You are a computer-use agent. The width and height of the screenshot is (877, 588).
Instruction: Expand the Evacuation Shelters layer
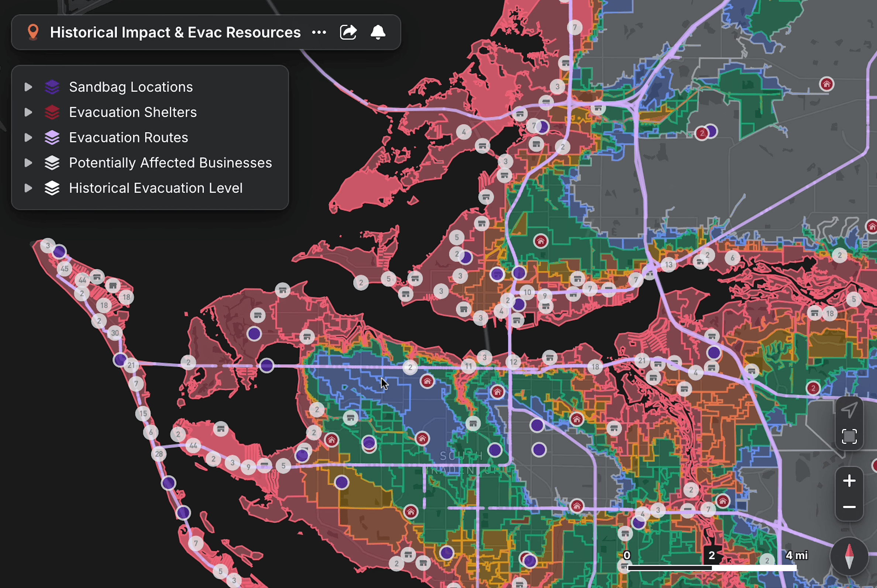28,112
